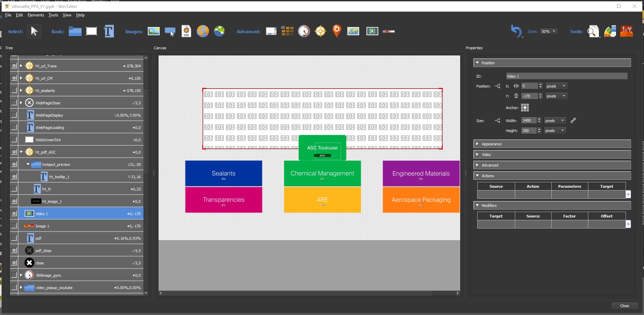The image size is (644, 315).
Task: Add a map element
Action: pyautogui.click(x=353, y=31)
